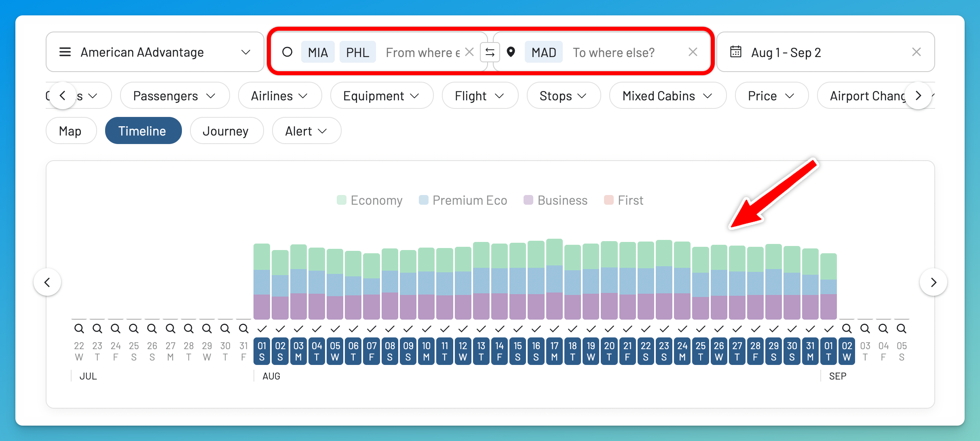Remove the PHL origin chip

pyautogui.click(x=358, y=52)
